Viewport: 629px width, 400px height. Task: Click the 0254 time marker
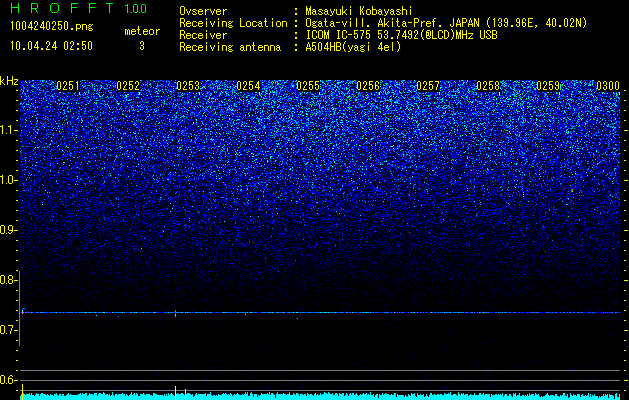(248, 86)
